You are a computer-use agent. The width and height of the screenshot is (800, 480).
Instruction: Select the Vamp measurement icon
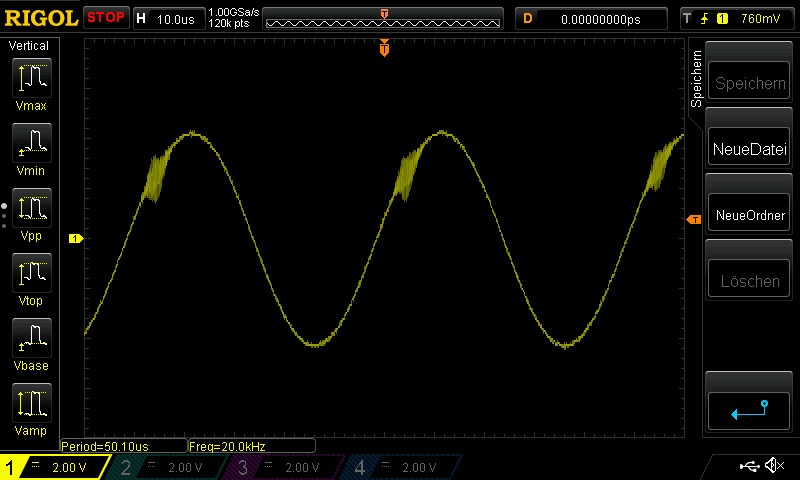32,402
